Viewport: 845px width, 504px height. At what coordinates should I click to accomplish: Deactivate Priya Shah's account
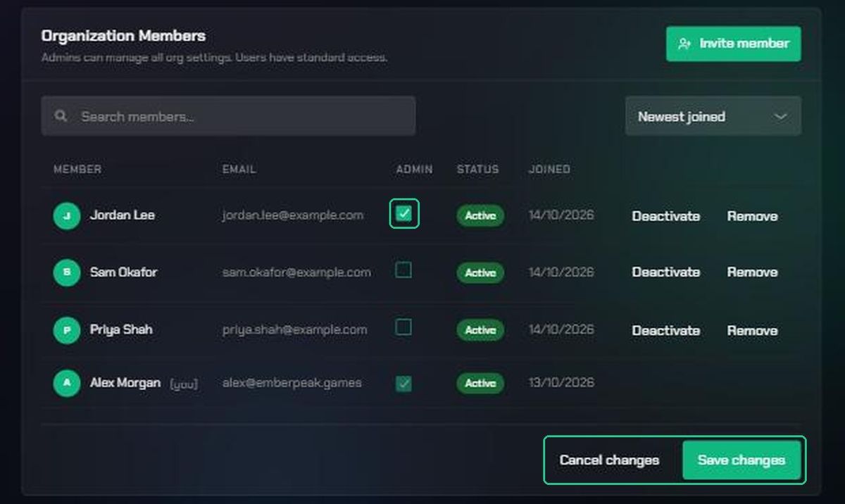pyautogui.click(x=665, y=330)
